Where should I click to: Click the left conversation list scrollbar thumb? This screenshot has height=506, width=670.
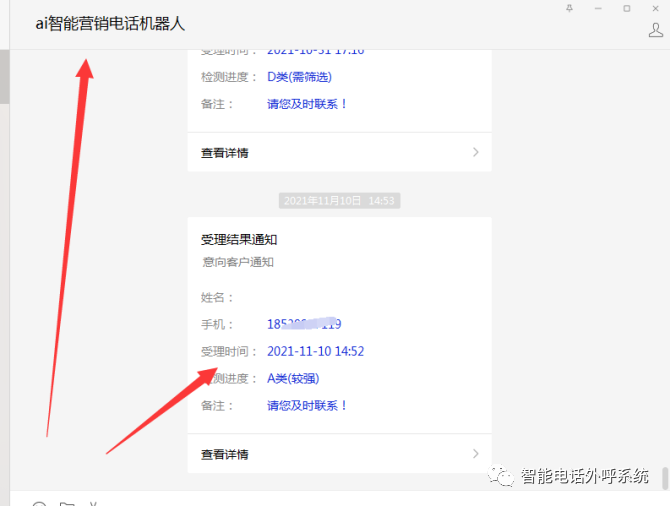4,76
